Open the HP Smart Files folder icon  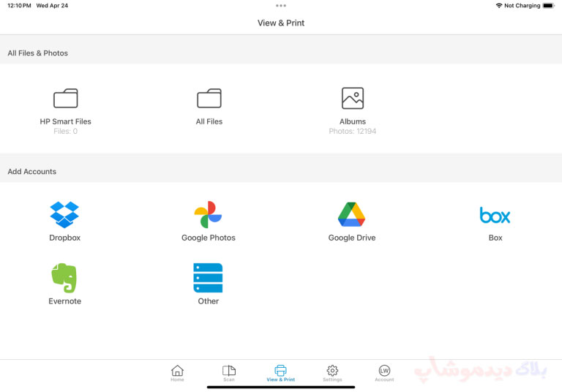(66, 98)
